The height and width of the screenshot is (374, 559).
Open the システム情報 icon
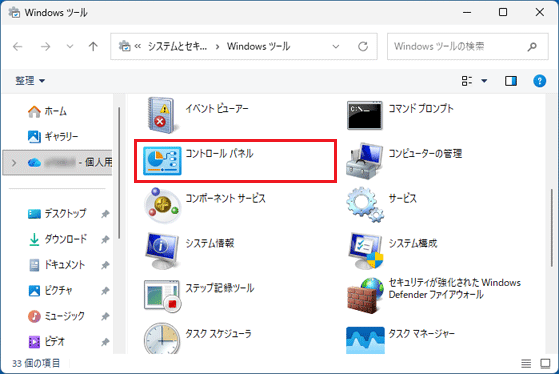click(x=162, y=250)
